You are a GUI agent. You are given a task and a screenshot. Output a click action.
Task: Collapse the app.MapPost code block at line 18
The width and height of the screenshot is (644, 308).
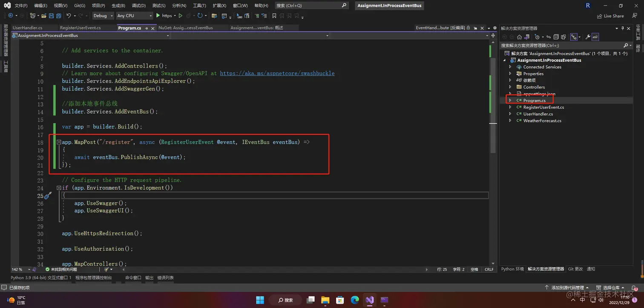pos(59,142)
